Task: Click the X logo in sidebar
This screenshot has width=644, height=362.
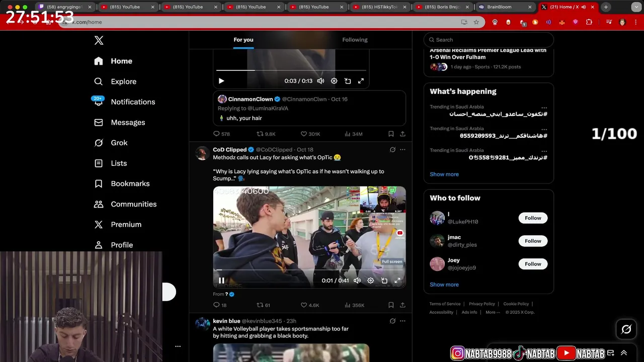Action: point(99,41)
